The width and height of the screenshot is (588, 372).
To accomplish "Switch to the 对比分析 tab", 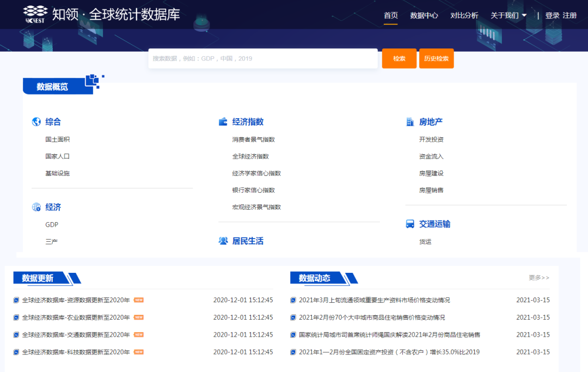I will (x=464, y=15).
